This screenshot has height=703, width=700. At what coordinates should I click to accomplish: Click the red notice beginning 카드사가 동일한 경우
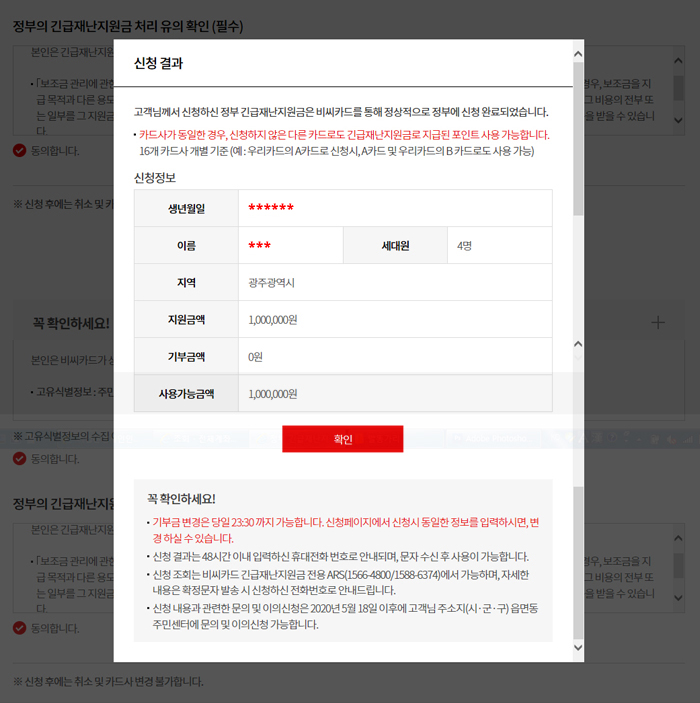click(344, 135)
